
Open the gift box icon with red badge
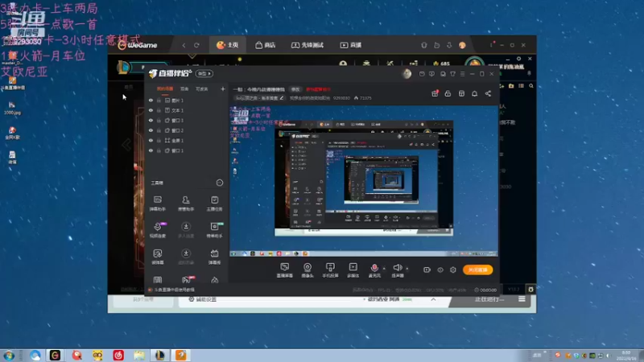point(435,93)
